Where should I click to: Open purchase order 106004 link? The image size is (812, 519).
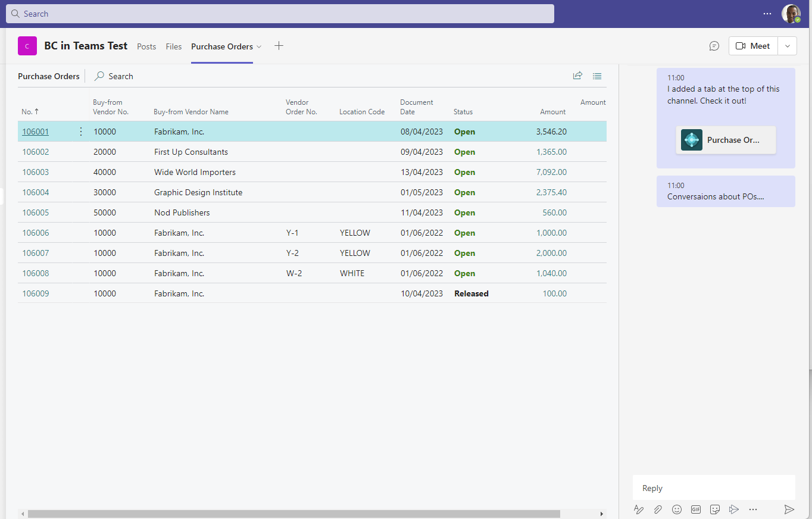36,192
